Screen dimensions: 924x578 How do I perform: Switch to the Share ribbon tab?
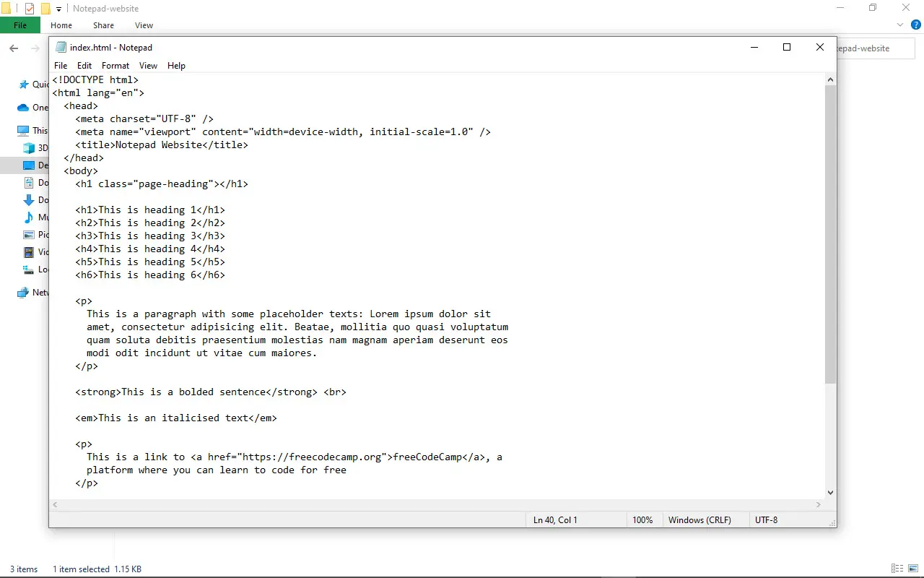(x=103, y=25)
